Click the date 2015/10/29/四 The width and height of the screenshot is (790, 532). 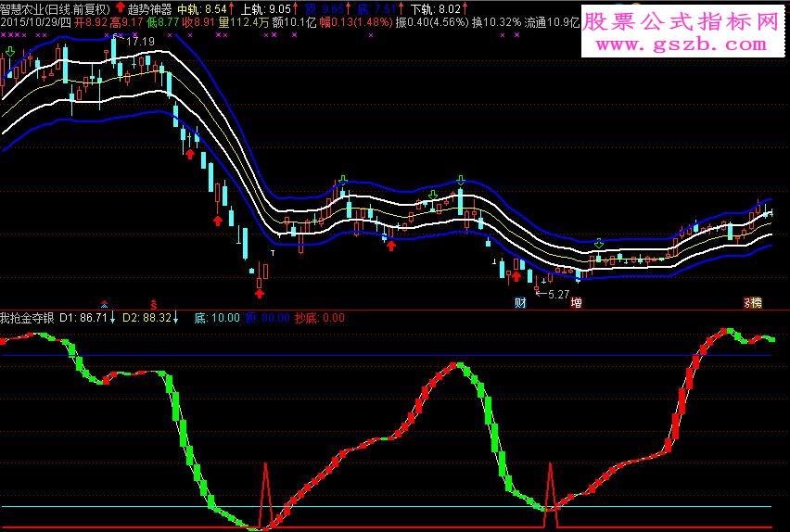coord(36,21)
